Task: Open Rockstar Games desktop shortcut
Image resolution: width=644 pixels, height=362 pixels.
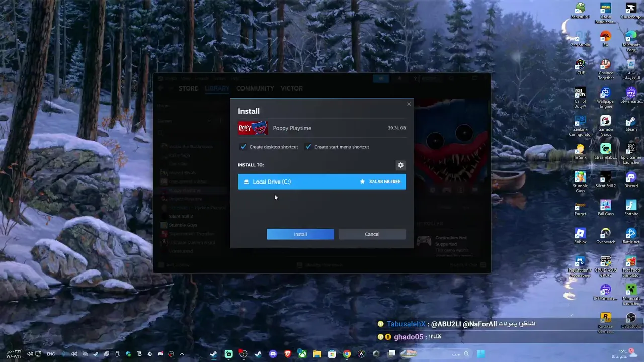Action: [x=606, y=323]
